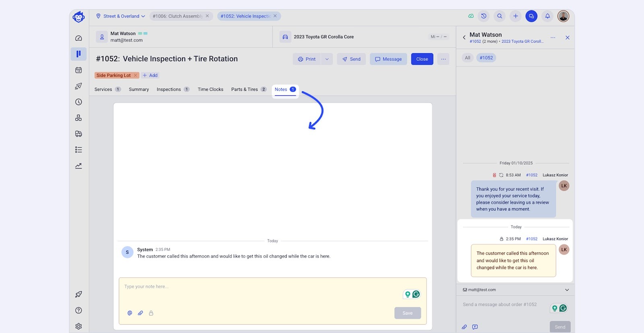Open the user profile avatar
This screenshot has height=333, width=644.
click(563, 16)
